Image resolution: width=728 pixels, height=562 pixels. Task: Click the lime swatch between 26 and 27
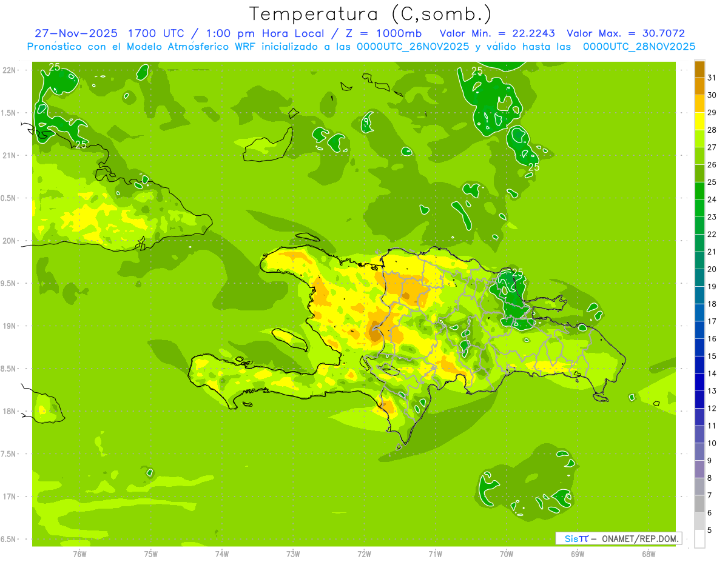click(699, 156)
